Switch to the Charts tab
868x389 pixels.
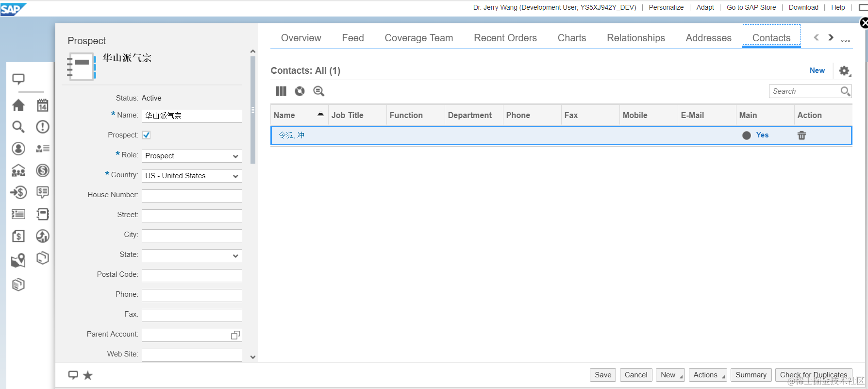572,38
